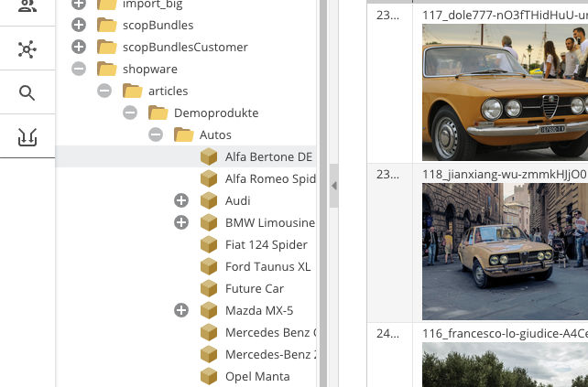588x387 pixels.
Task: Click the Alfa Romeo Spider cube icon
Action: [209, 178]
